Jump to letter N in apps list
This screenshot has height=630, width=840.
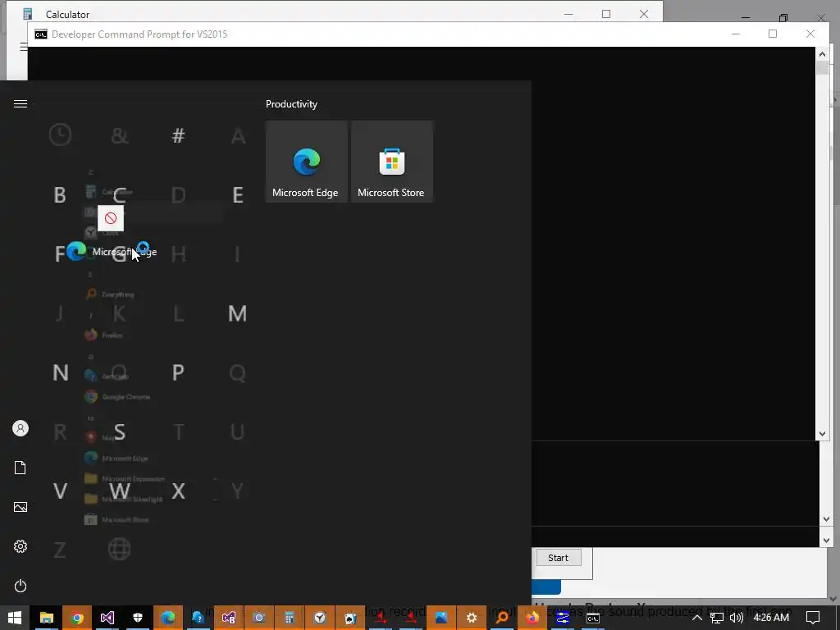click(x=60, y=372)
